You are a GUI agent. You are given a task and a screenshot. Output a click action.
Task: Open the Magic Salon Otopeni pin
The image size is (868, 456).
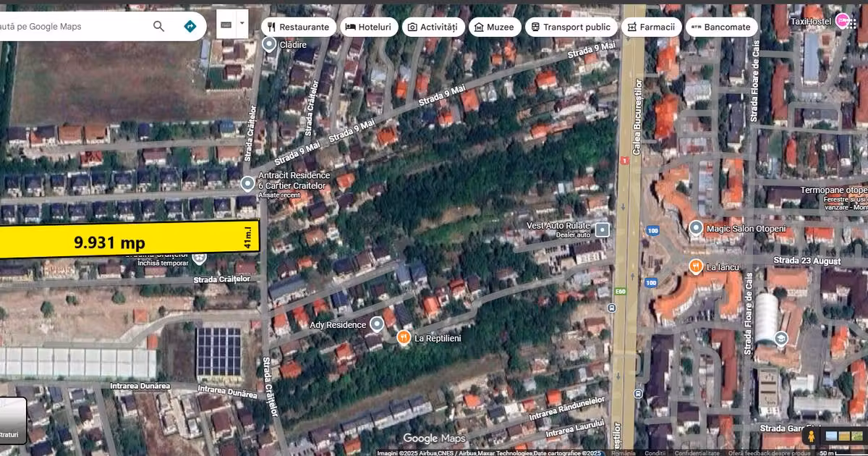(x=696, y=228)
